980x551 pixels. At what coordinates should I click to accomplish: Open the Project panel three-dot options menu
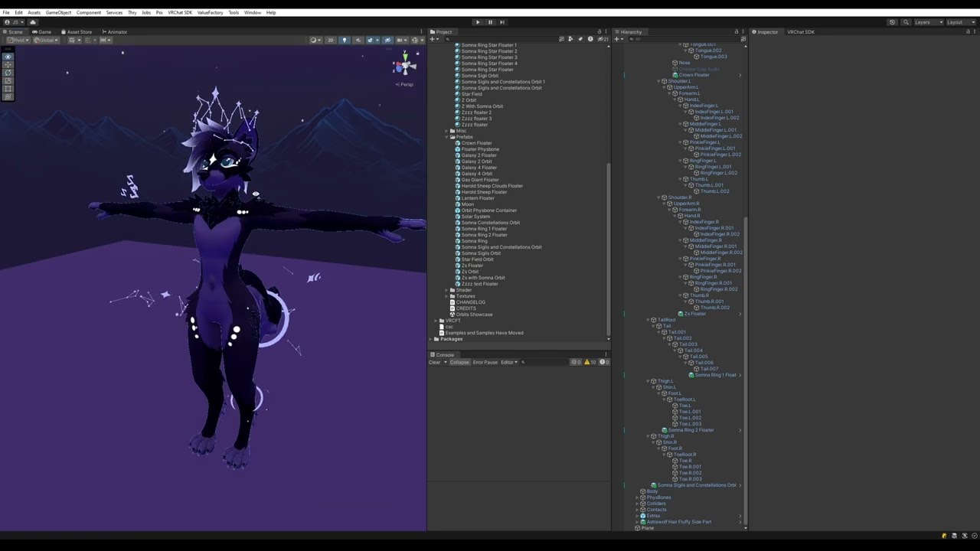tap(607, 32)
